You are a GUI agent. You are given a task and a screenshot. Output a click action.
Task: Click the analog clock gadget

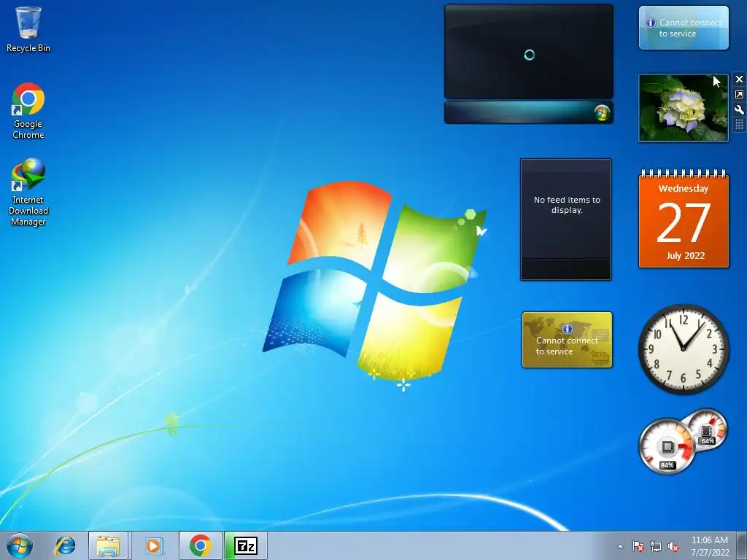tap(684, 349)
